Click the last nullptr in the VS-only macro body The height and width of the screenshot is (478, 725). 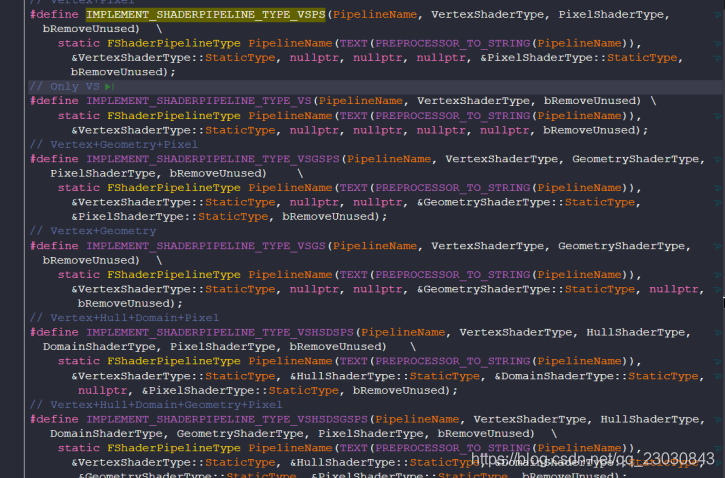pyautogui.click(x=504, y=130)
